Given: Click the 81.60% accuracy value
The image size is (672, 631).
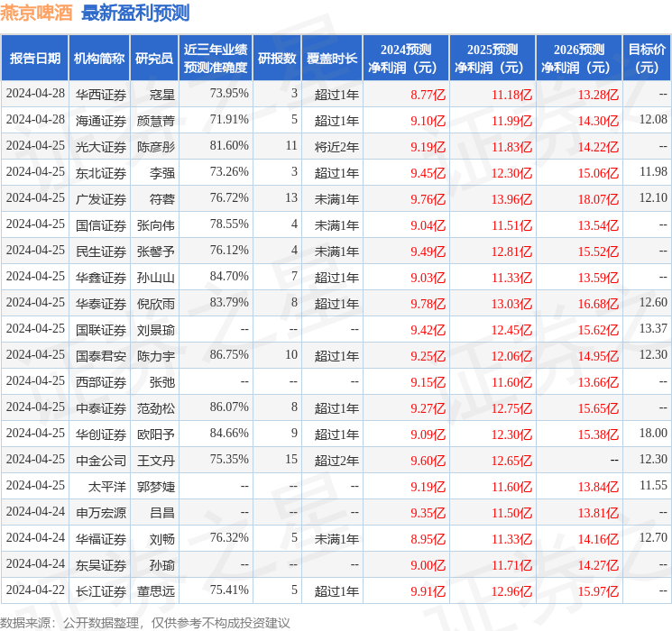Looking at the screenshot, I should [x=229, y=145].
